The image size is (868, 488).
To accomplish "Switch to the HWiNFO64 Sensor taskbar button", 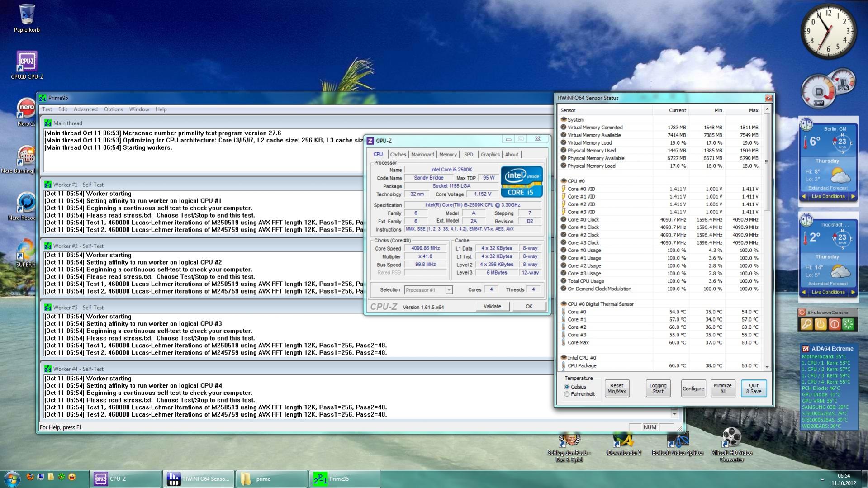I will [x=198, y=479].
